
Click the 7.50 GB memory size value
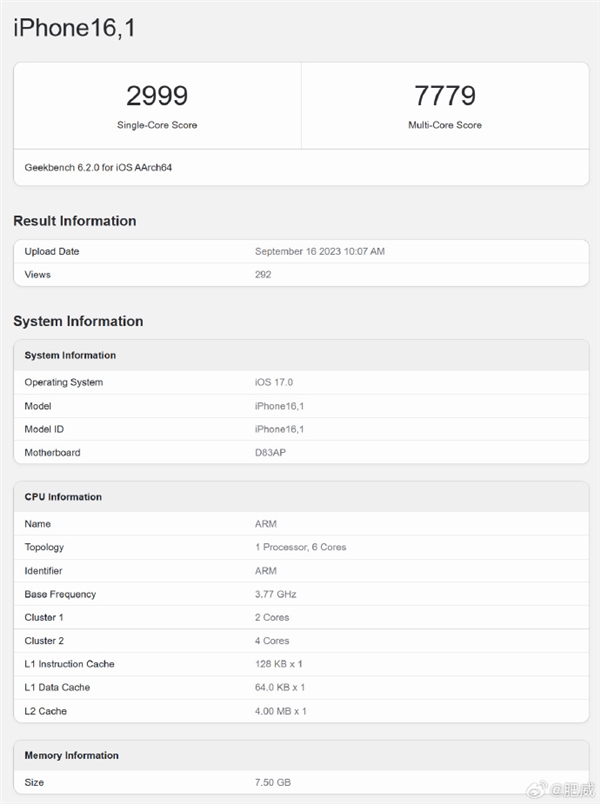coord(273,782)
